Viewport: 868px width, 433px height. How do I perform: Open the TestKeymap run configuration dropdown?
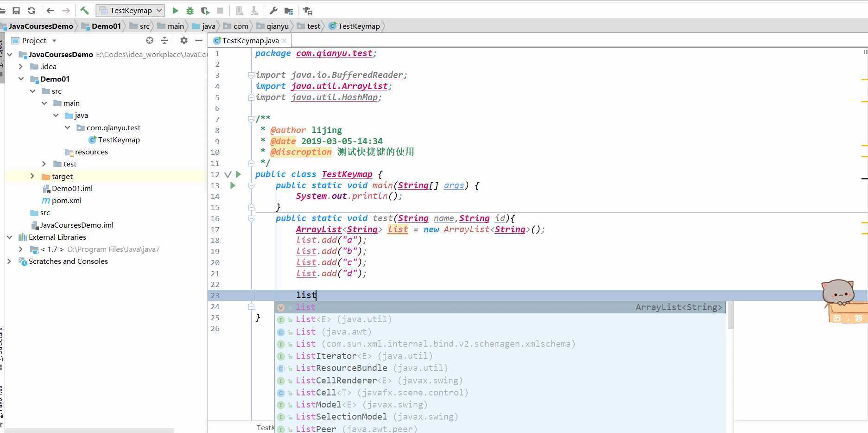130,10
